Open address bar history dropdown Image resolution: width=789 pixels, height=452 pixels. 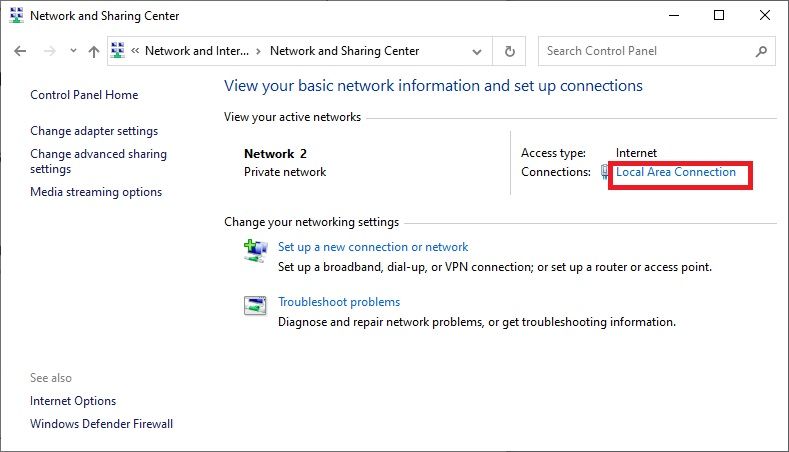point(477,51)
